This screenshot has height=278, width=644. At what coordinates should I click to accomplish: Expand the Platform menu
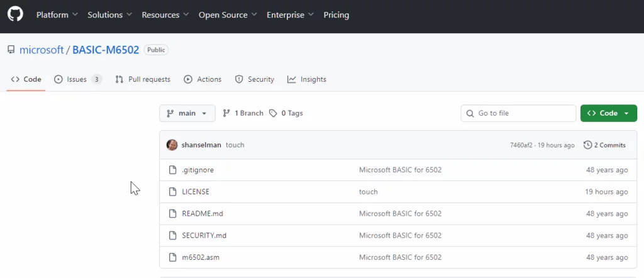tap(57, 15)
